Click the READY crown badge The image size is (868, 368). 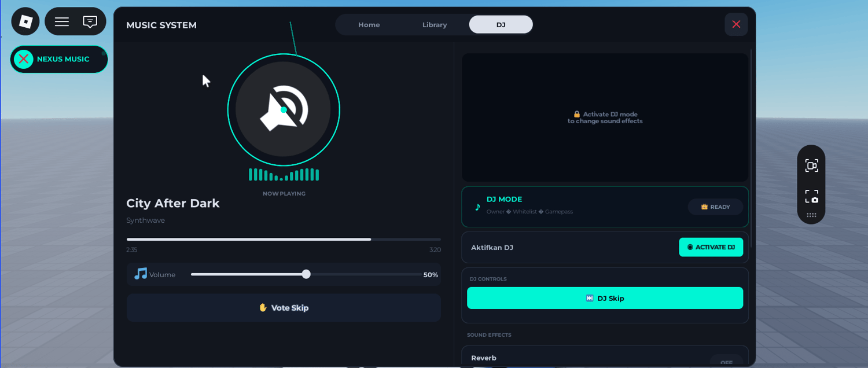pos(715,207)
